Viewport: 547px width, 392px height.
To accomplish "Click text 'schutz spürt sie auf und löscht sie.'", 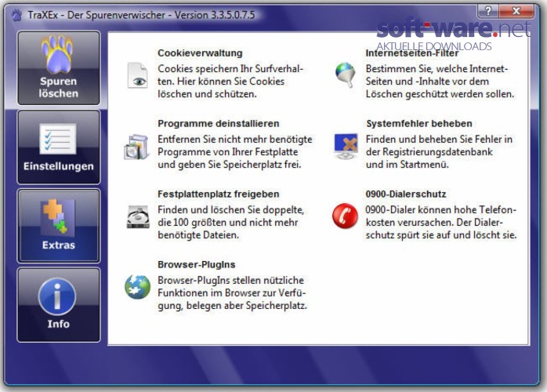I will (x=441, y=235).
